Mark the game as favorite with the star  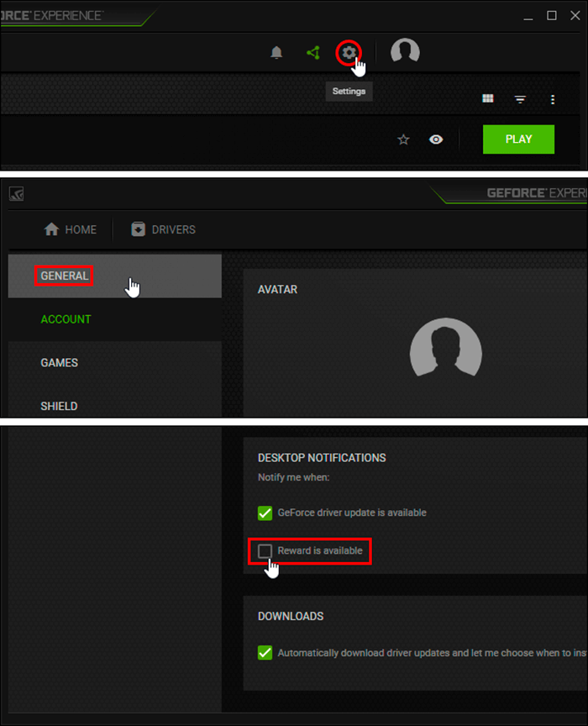click(404, 139)
